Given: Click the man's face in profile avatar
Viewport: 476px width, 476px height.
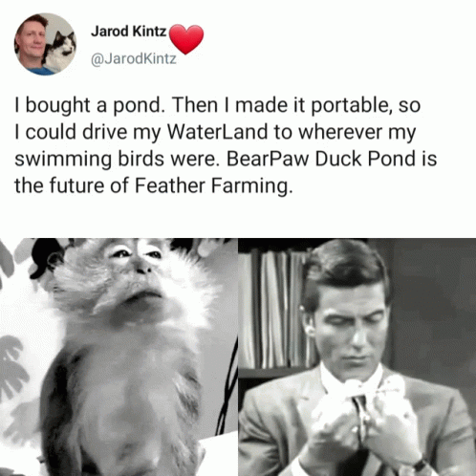Looking at the screenshot, I should (x=32, y=40).
